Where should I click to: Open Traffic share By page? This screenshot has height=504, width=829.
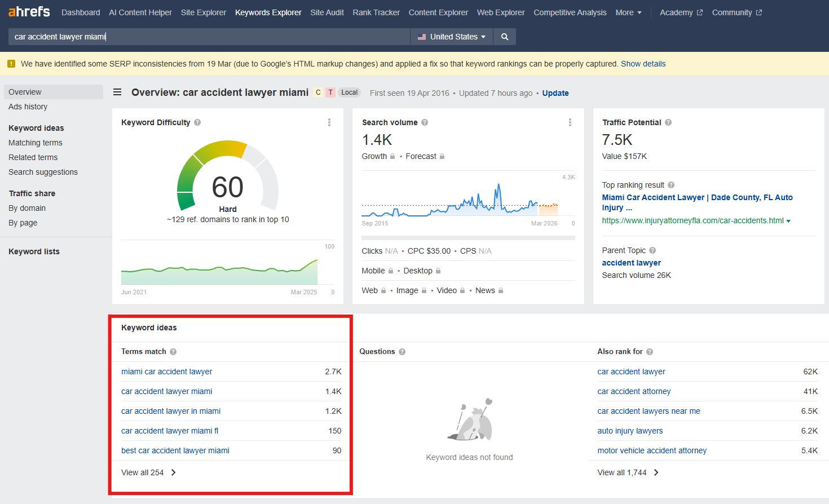pyautogui.click(x=23, y=223)
